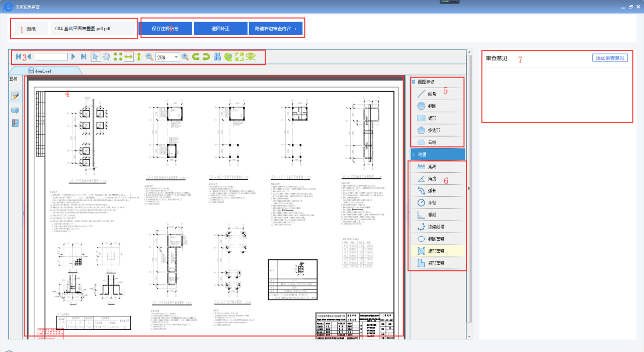Image resolution: width=644 pixels, height=352 pixels.
Task: Select file name 004 基础平面布置图.pdf.pdf
Action: [94, 29]
